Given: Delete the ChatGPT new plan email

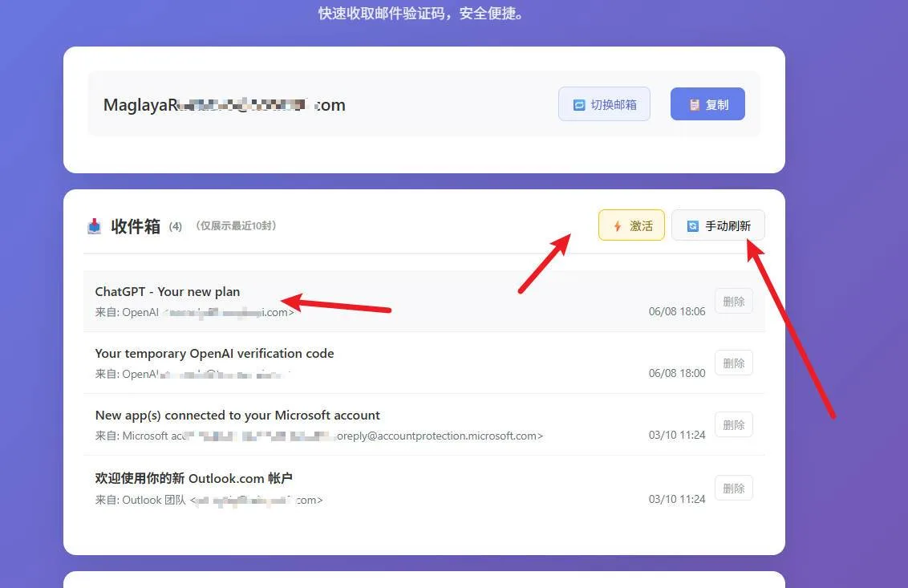Looking at the screenshot, I should [734, 302].
